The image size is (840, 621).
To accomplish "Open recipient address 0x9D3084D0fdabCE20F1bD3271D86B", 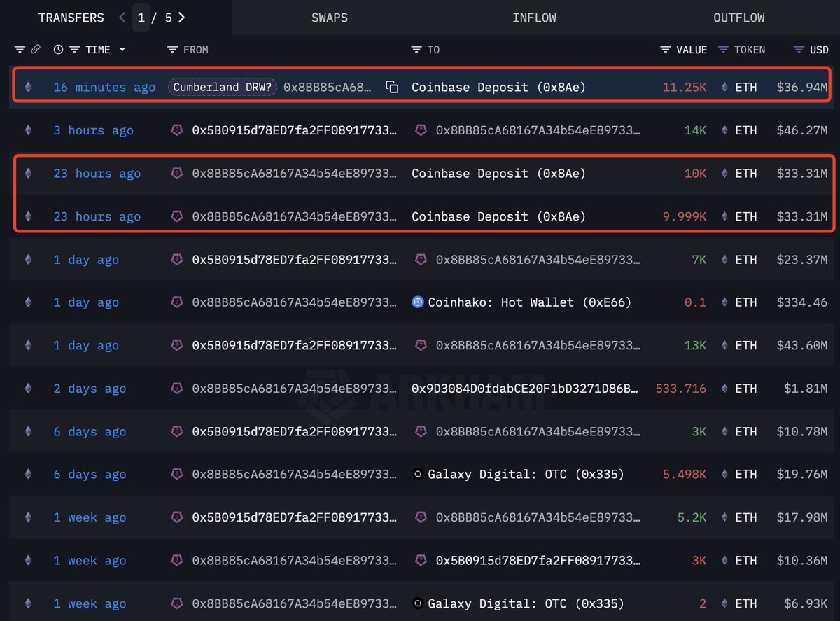I will pos(525,389).
